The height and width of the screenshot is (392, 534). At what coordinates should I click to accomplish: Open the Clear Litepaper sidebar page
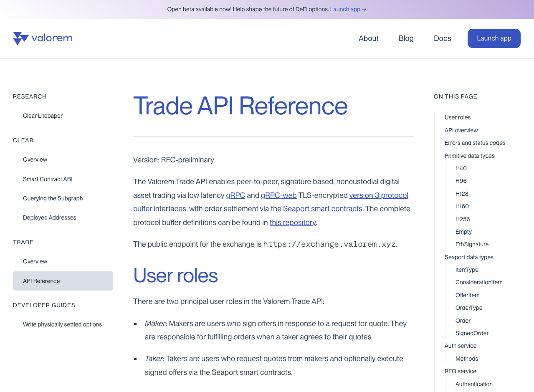coord(43,116)
